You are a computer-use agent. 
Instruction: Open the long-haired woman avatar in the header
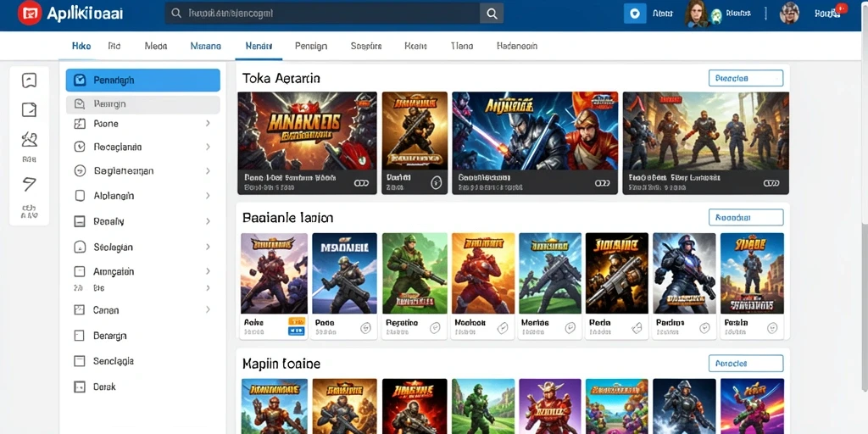click(x=696, y=14)
